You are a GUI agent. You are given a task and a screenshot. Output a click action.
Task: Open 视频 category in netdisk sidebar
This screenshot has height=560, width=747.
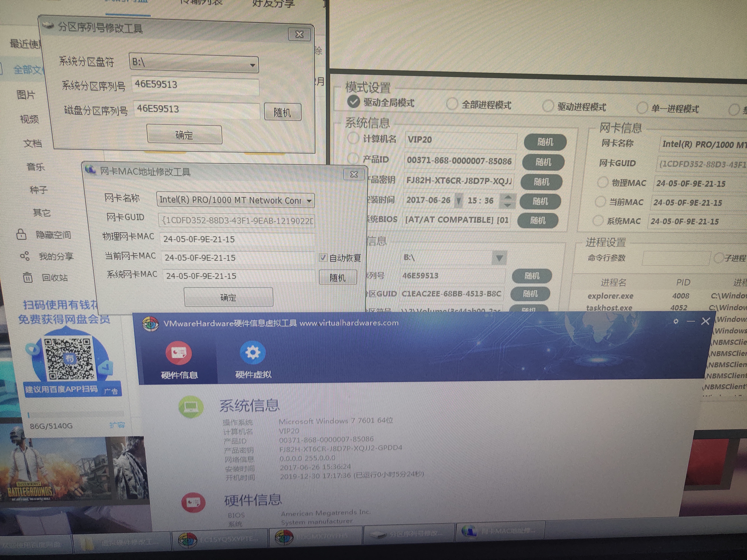pyautogui.click(x=29, y=119)
